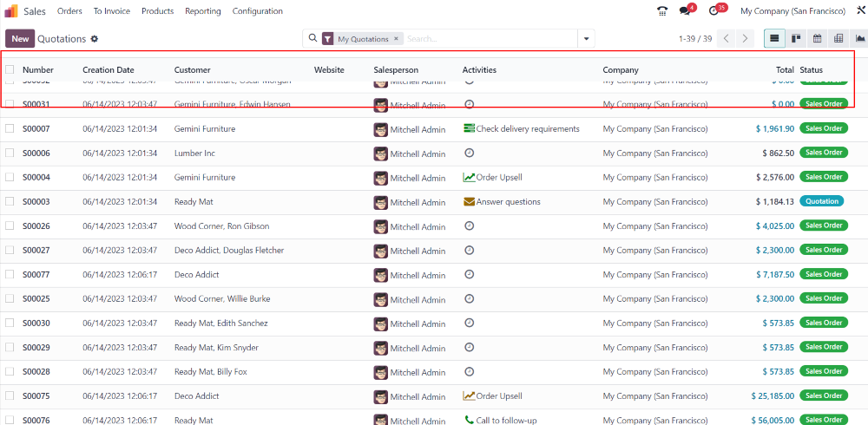Click the Call to follow-up phone icon
The image size is (868, 425).
pos(469,420)
